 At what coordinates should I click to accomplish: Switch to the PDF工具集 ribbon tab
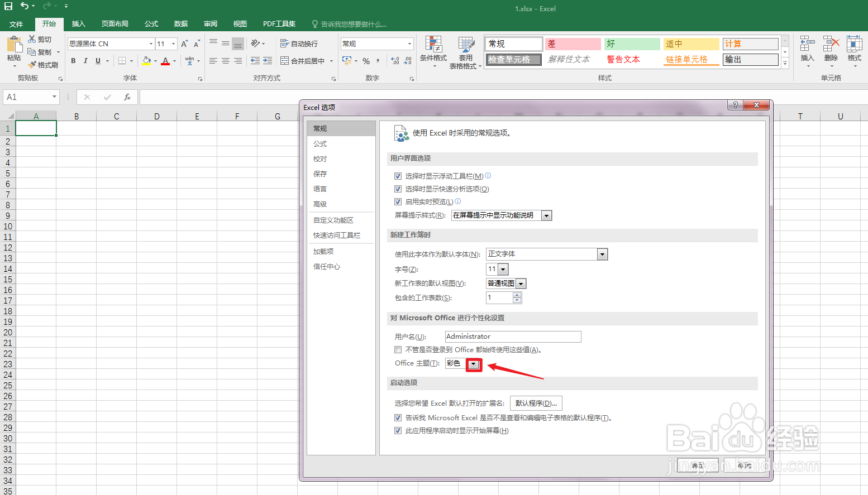click(279, 24)
